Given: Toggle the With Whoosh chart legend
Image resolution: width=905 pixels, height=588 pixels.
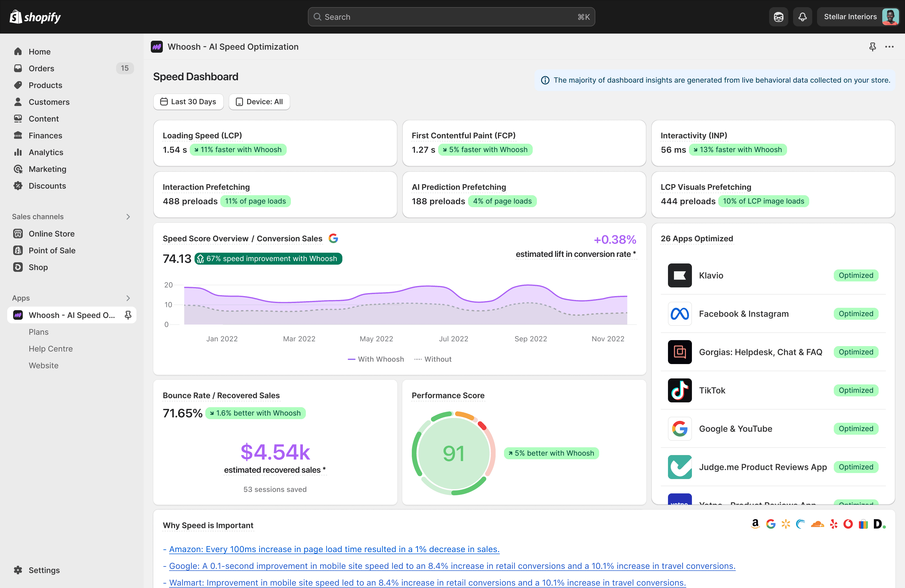Looking at the screenshot, I should click(376, 359).
